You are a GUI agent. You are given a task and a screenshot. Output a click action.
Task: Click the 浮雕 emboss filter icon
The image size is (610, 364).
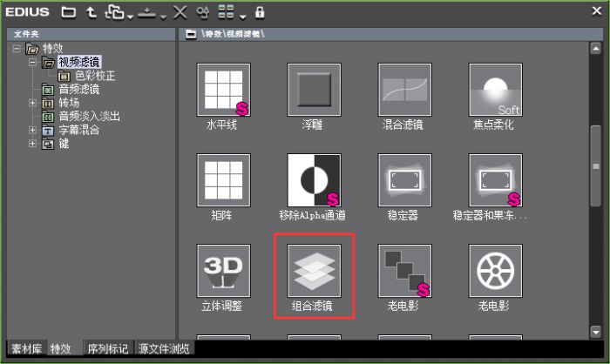[314, 90]
